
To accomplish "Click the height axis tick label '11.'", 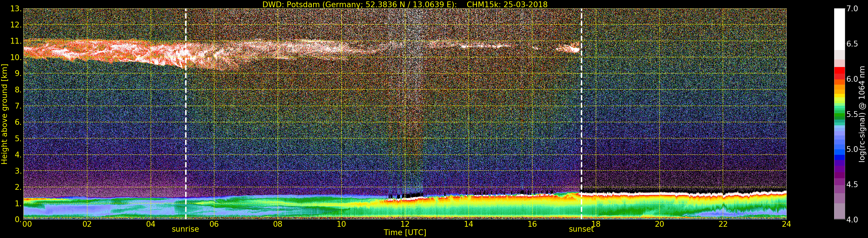I will [16, 41].
